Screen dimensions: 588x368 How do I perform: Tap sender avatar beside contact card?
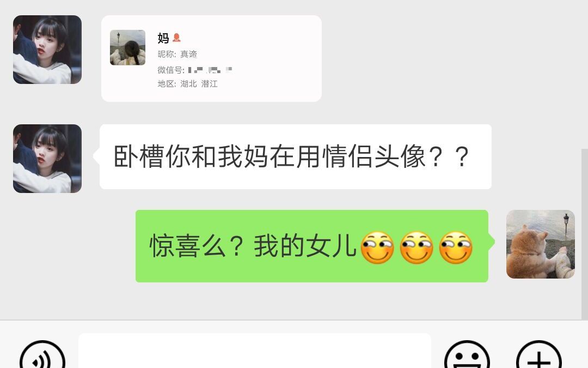point(47,50)
